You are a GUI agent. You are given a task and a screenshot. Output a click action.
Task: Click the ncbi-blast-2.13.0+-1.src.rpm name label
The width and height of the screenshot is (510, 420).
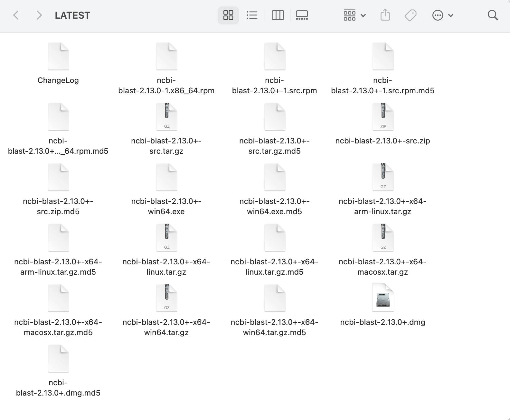pos(275,86)
